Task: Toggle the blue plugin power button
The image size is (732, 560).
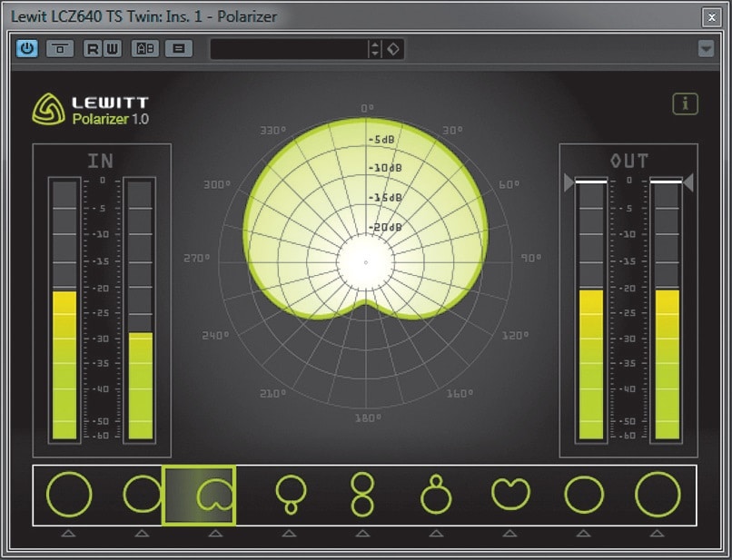Action: 27,48
